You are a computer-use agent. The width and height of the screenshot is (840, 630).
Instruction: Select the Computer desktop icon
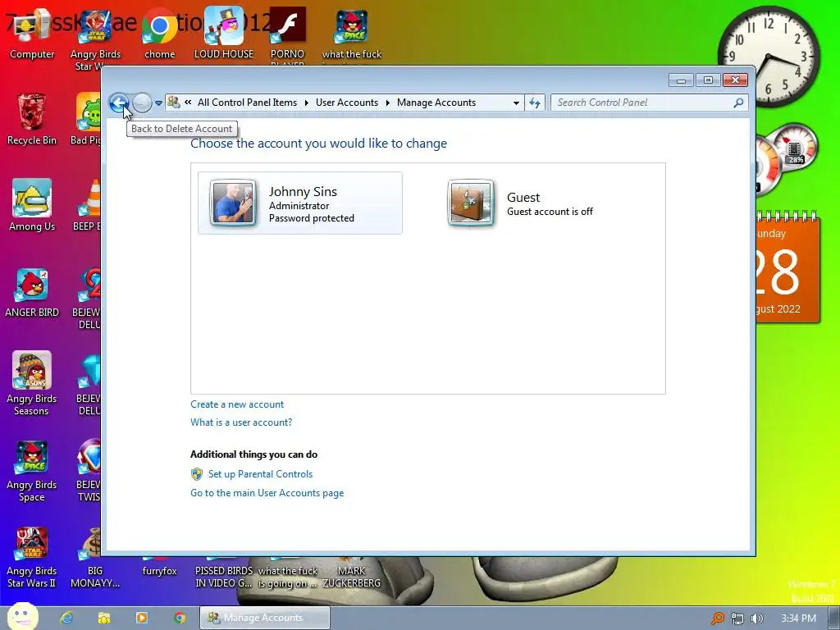[x=32, y=34]
